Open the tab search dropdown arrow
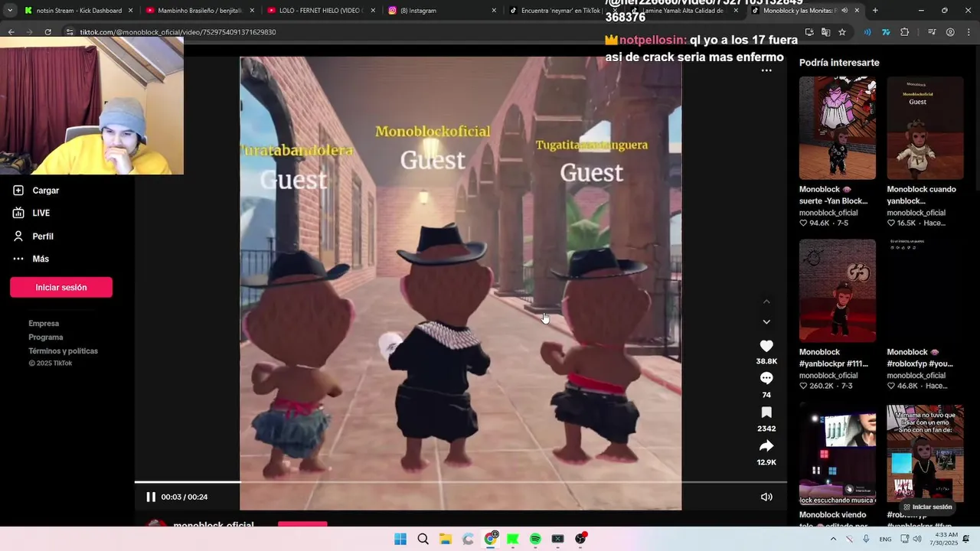The height and width of the screenshot is (551, 980). (x=9, y=11)
